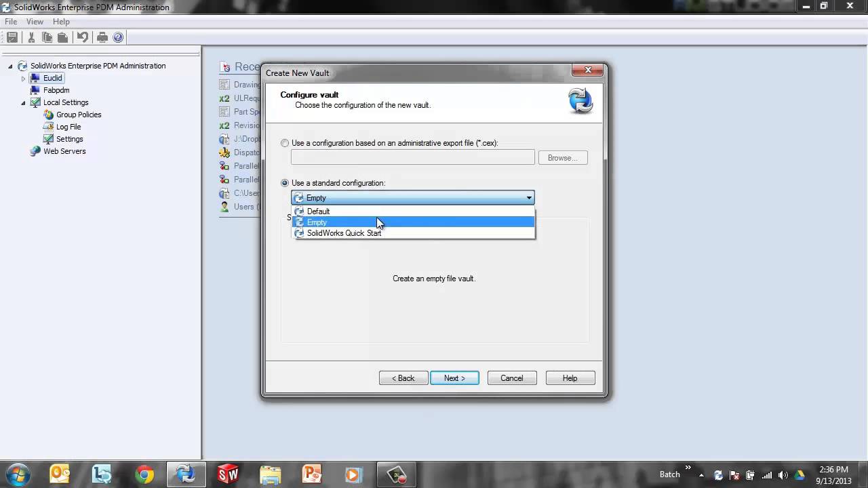Collapse the SolidWorks Enterprise PDM Administration root
868x488 pixels.
(10, 66)
